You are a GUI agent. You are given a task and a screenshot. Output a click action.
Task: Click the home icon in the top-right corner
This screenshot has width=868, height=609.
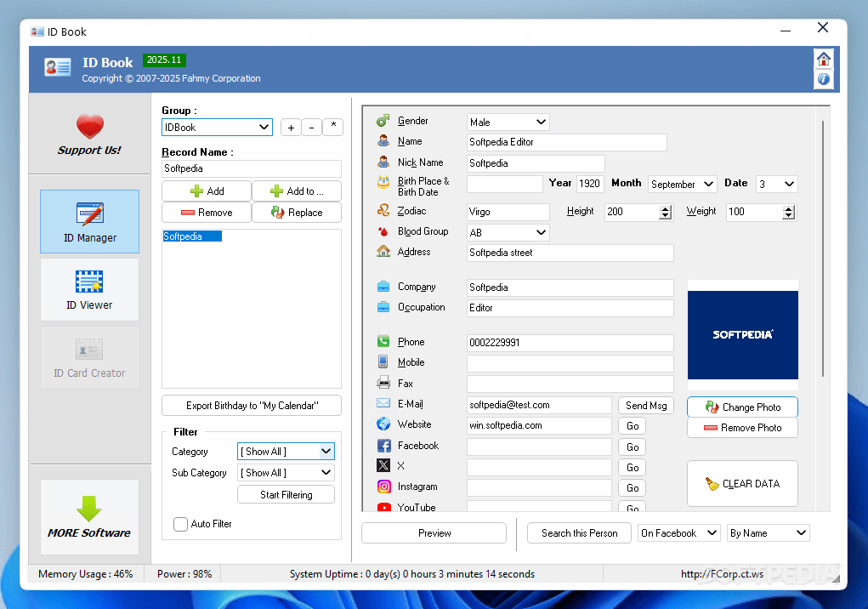(822, 60)
